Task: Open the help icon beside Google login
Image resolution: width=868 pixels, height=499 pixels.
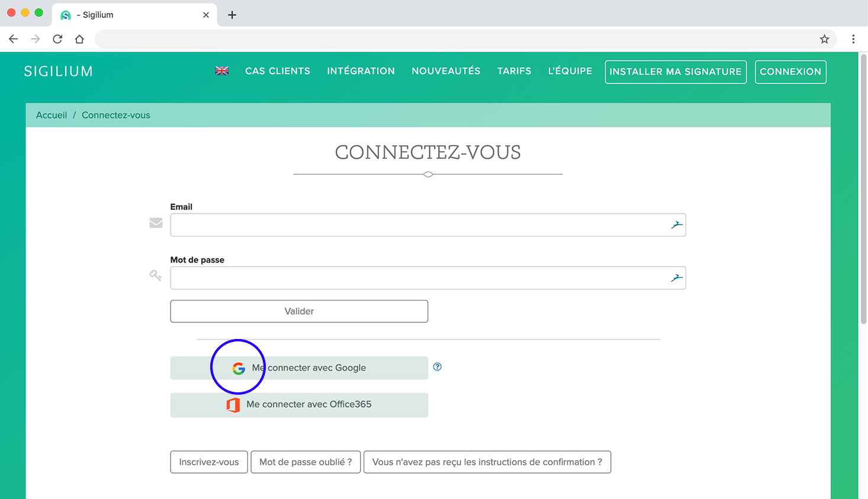Action: (438, 367)
